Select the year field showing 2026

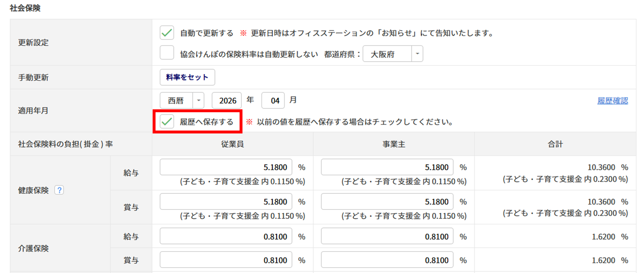point(227,101)
